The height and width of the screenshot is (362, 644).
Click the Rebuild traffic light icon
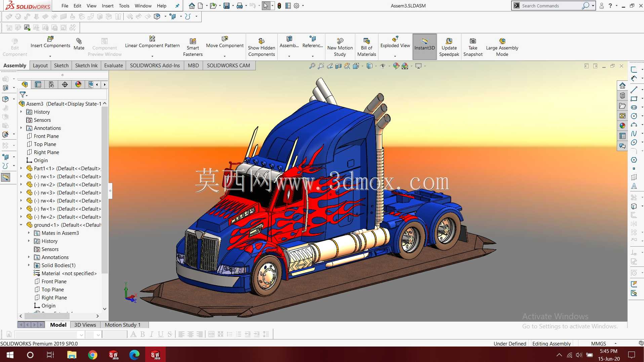279,6
